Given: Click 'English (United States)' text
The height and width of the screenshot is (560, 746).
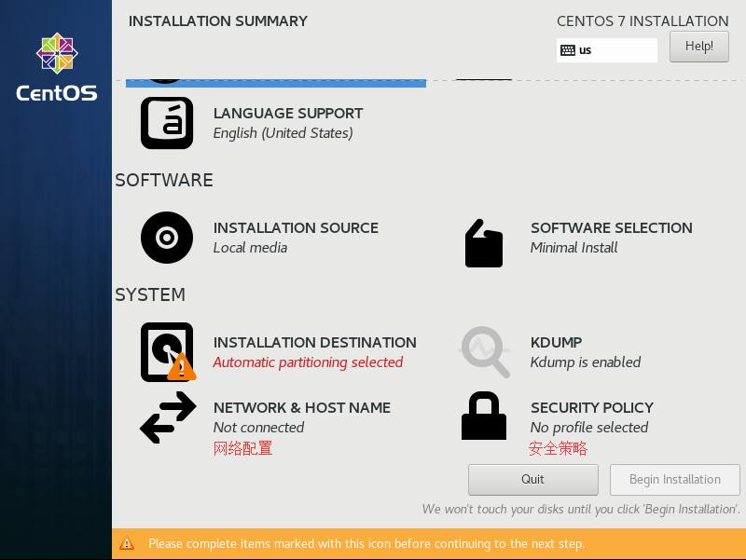Looking at the screenshot, I should tap(283, 133).
